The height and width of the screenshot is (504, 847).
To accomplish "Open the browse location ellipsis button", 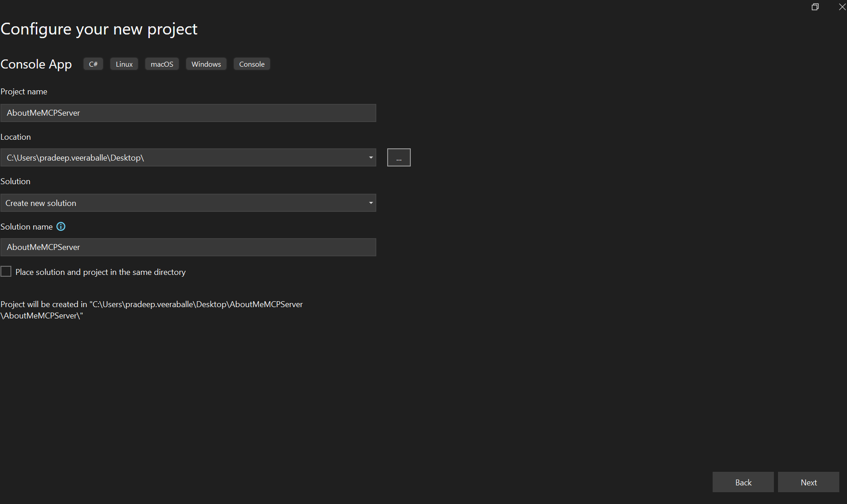I will pos(399,157).
